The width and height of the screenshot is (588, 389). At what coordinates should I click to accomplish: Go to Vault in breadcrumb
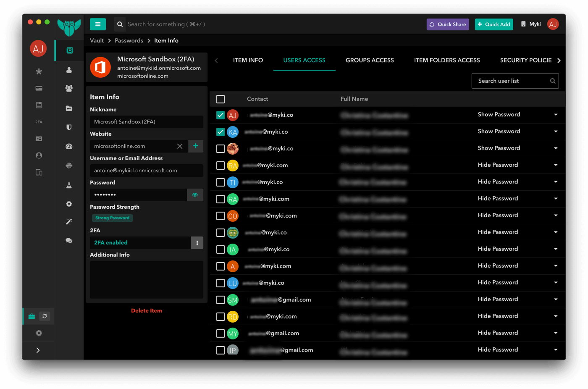(97, 41)
